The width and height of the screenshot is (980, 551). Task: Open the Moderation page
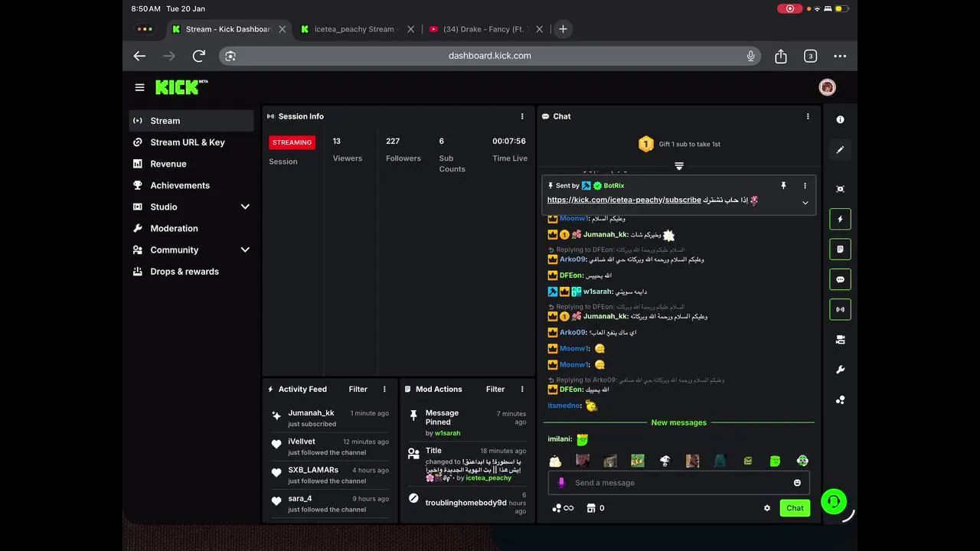click(191, 228)
